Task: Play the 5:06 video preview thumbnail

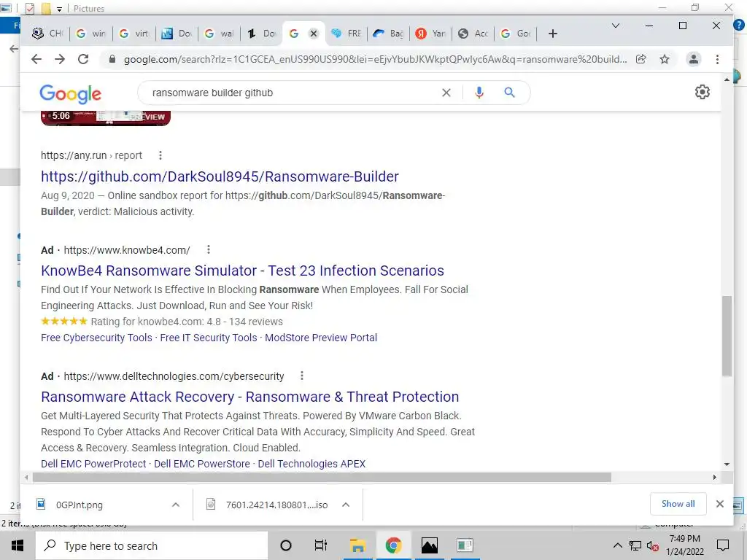Action: (x=106, y=117)
